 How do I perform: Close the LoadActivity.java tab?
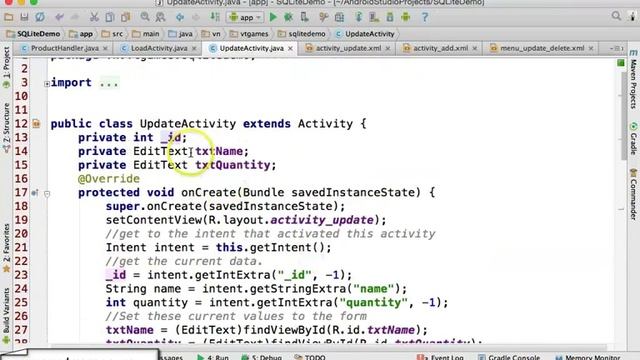(x=194, y=48)
